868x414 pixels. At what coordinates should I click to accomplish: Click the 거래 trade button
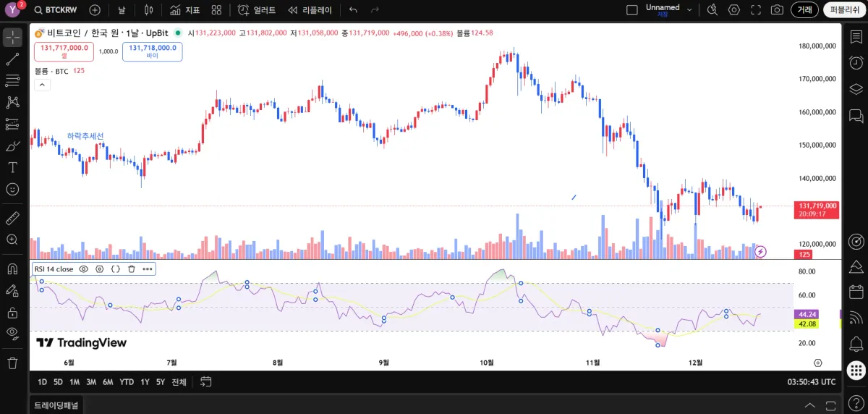tap(804, 10)
